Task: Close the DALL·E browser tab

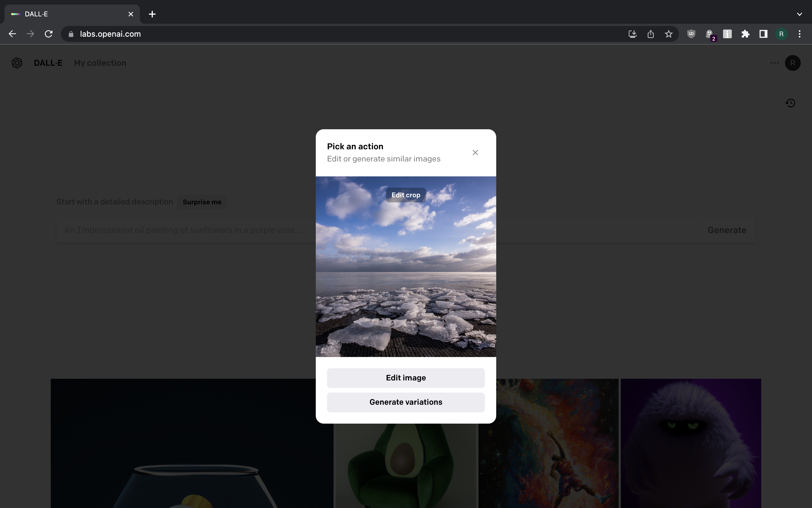Action: point(131,14)
